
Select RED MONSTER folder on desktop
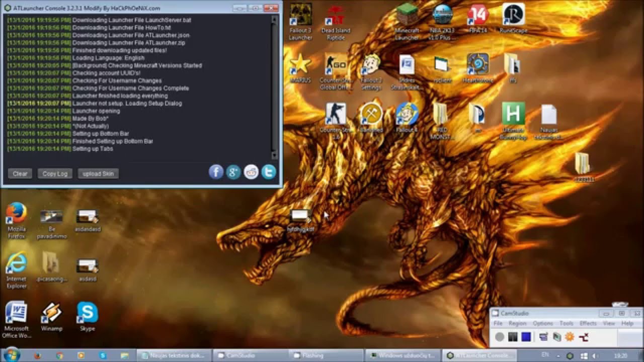click(442, 121)
